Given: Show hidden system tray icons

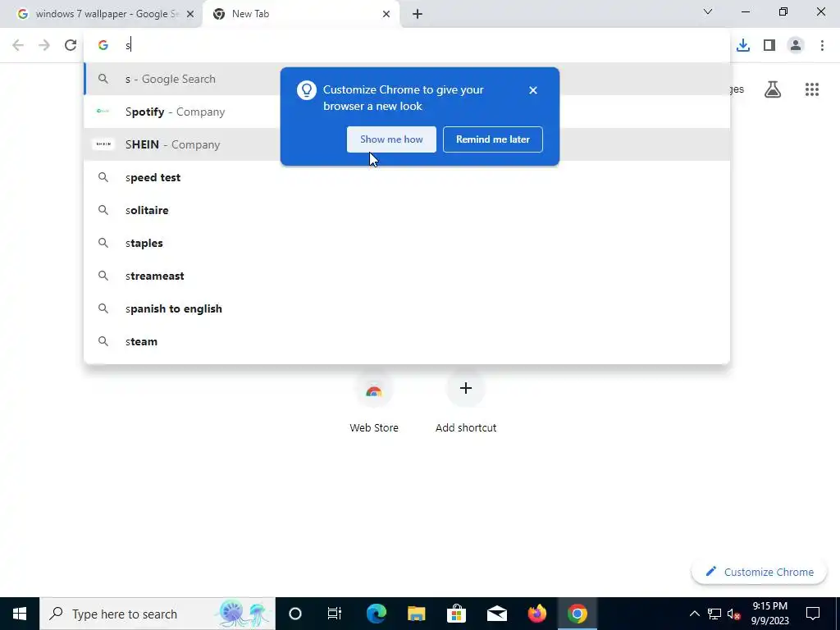Looking at the screenshot, I should point(694,614).
